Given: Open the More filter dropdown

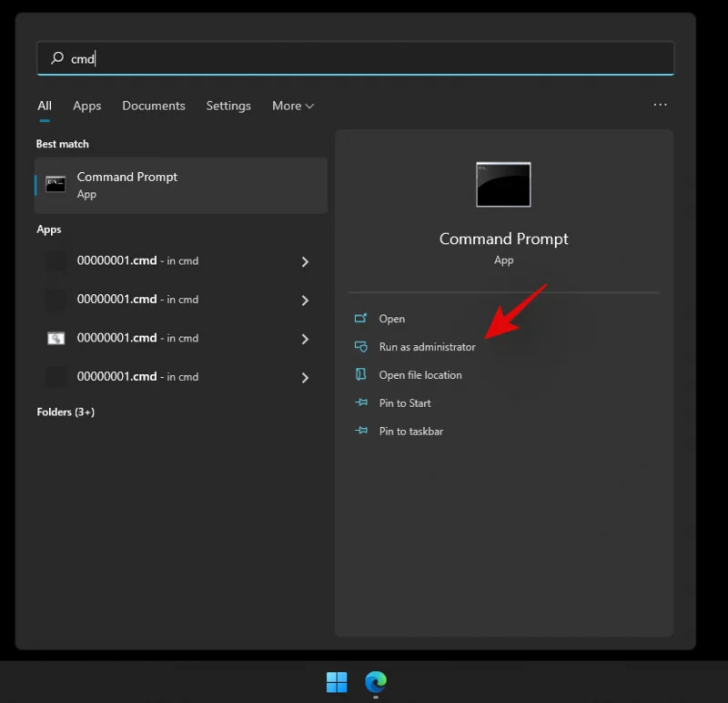Looking at the screenshot, I should [x=292, y=106].
